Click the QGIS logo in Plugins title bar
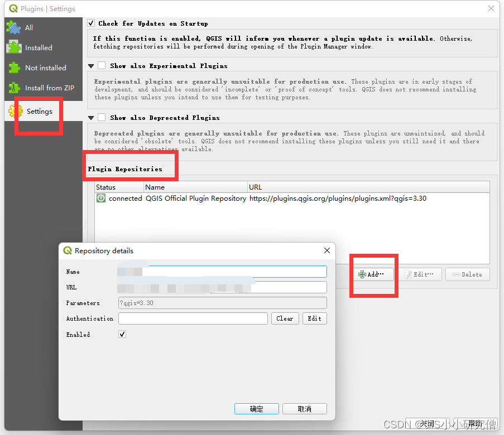This screenshot has height=435, width=504. [x=13, y=8]
